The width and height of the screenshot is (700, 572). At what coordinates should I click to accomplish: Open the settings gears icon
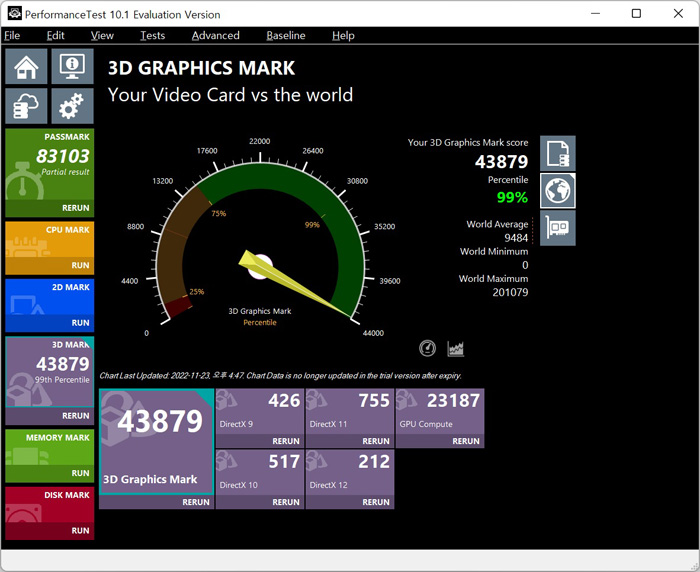coord(72,106)
